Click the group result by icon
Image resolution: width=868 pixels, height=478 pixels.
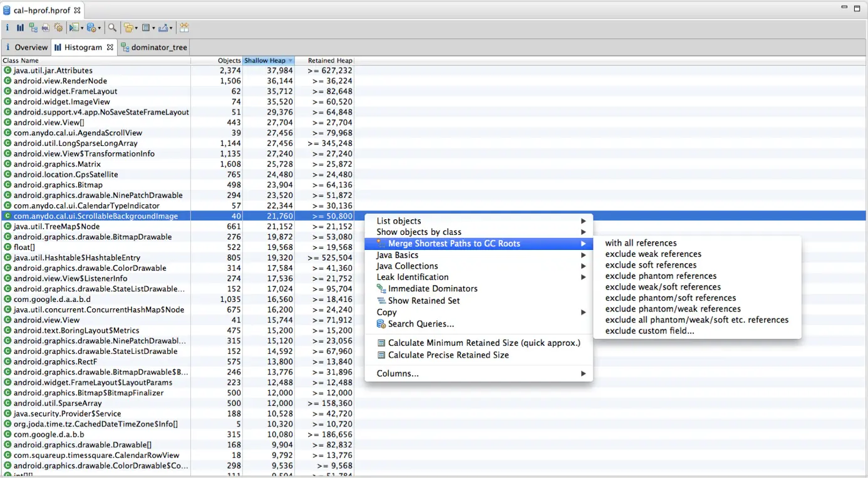click(x=128, y=28)
